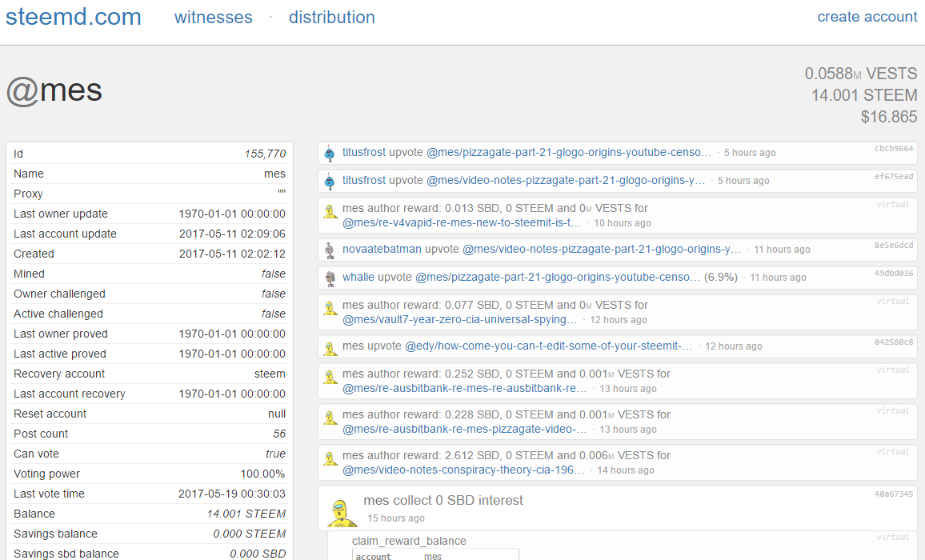Click the @mes account heading
Viewport: 925px width, 560px height.
(54, 91)
